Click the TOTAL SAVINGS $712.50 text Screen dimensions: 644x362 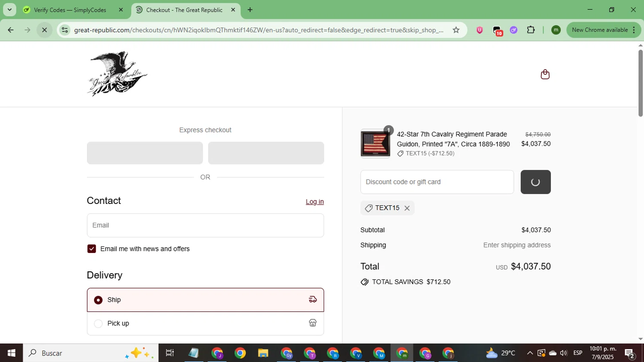pos(411,282)
